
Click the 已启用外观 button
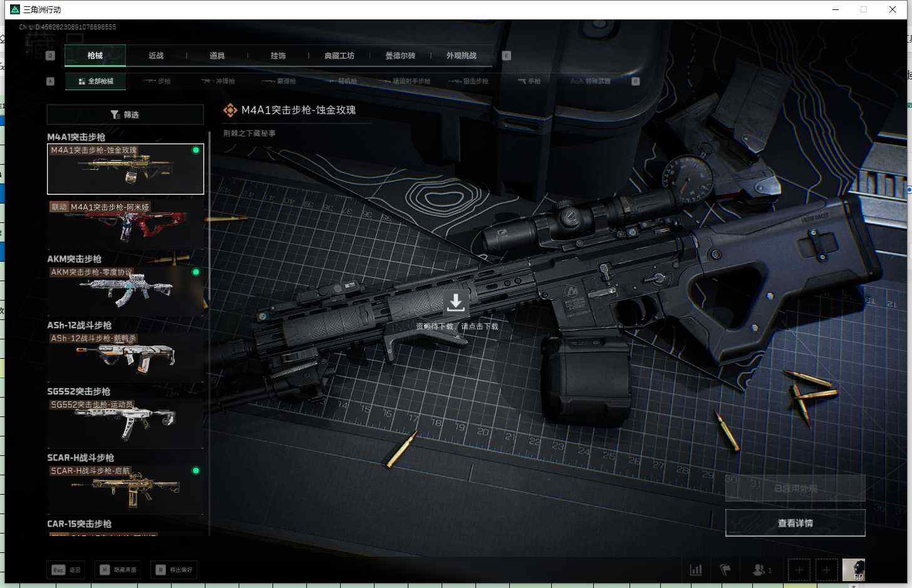click(795, 488)
